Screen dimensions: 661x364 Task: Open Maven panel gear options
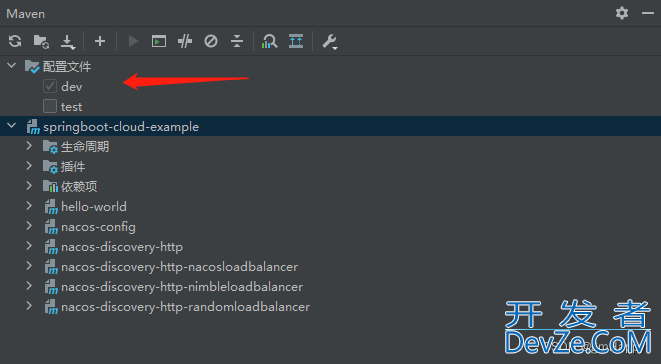click(622, 13)
